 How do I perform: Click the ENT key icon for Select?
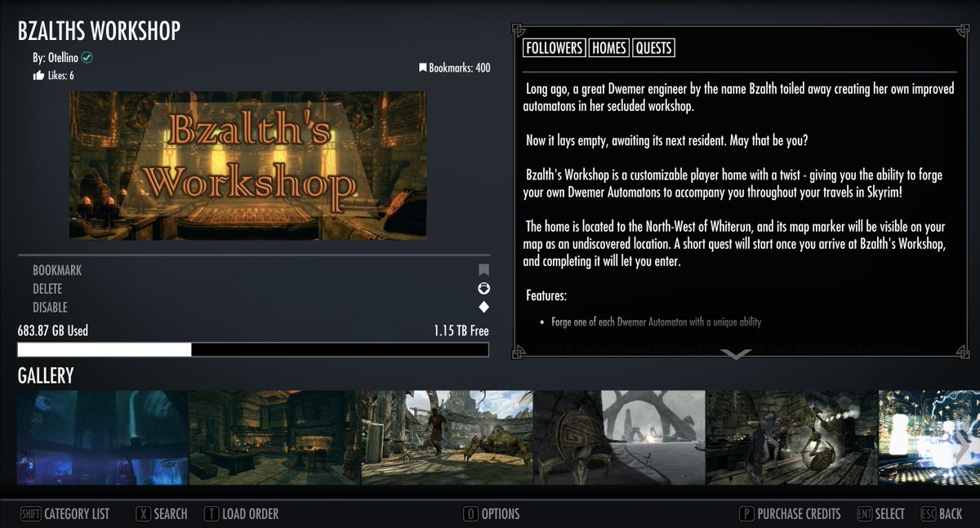pyautogui.click(x=864, y=514)
